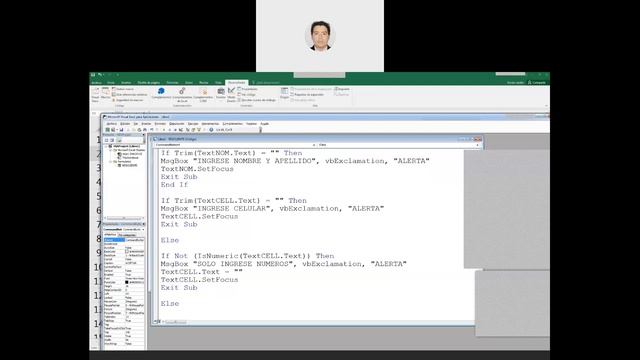This screenshot has height=360, width=640.
Task: Click the Project explorer horizontal scrollbar
Action: (124, 218)
